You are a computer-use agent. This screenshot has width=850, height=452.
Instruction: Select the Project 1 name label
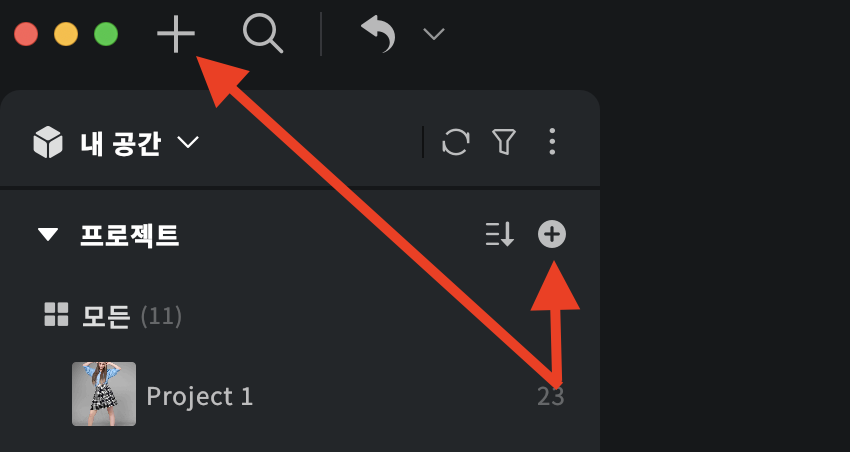coord(199,397)
